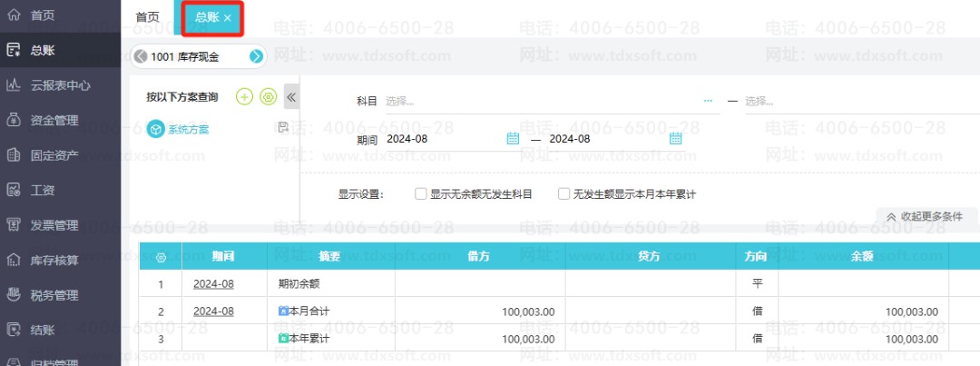The image size is (980, 366).
Task: Save the scheme using the save icon
Action: pyautogui.click(x=282, y=128)
